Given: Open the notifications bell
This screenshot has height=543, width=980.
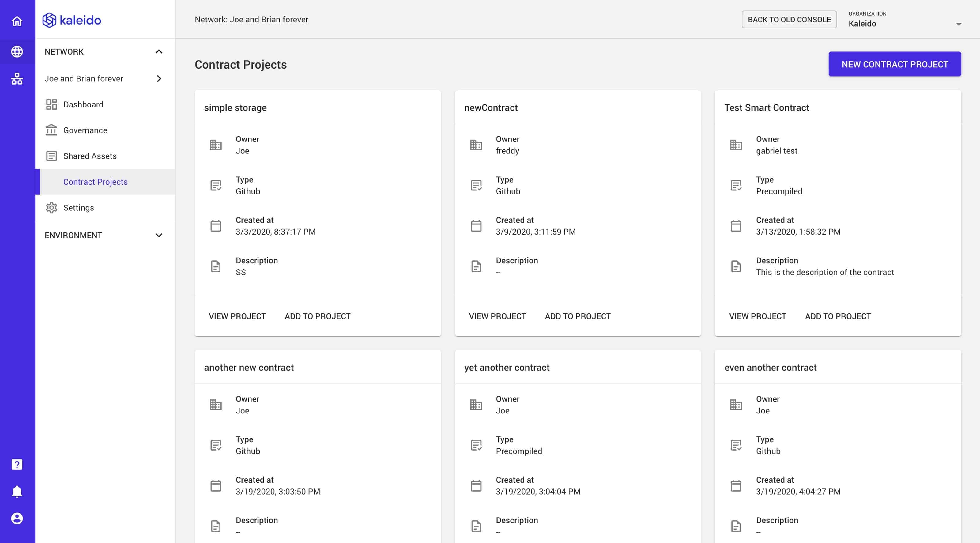Looking at the screenshot, I should 17,492.
